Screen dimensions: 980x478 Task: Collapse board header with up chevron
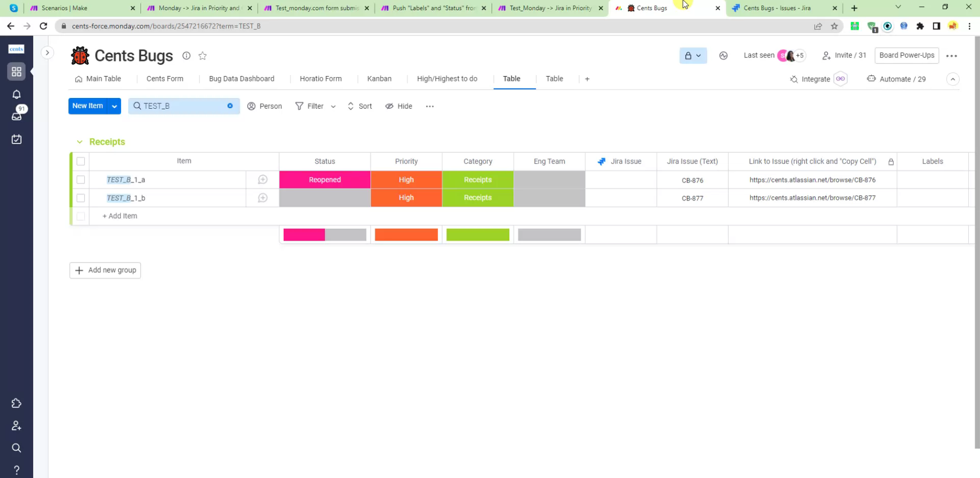pos(953,79)
